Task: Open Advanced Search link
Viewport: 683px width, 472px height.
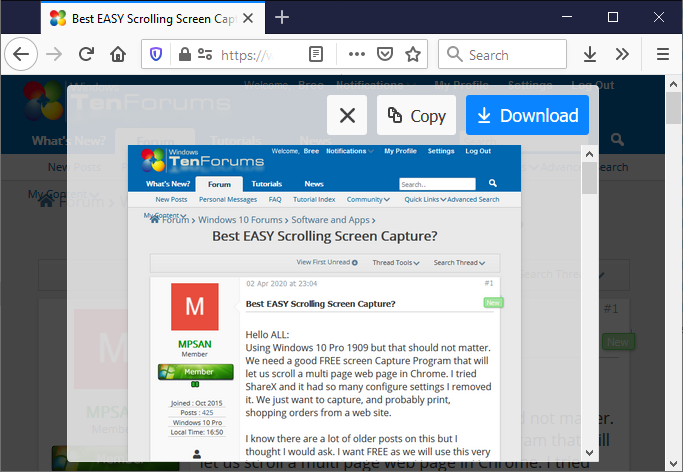Action: click(x=473, y=199)
